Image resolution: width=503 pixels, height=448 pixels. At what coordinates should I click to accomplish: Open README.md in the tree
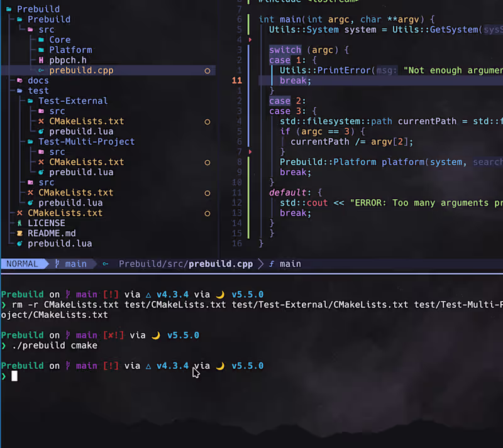(52, 234)
